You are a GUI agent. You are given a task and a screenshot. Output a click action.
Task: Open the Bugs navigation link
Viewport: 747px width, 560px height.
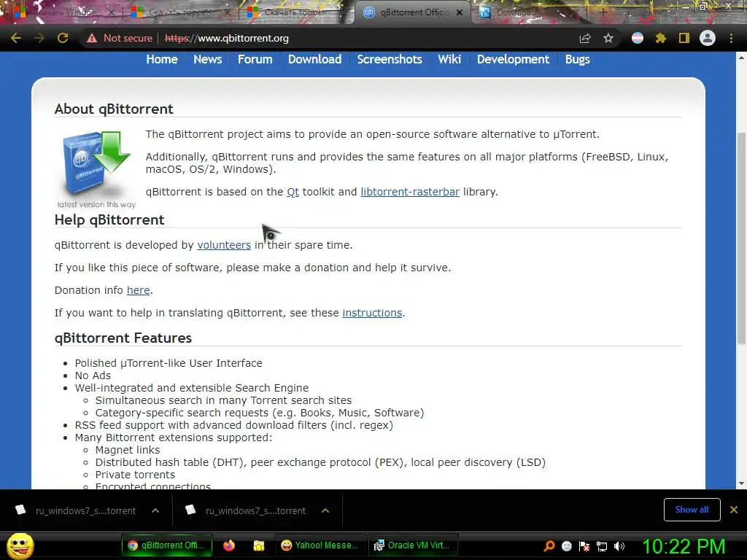[x=578, y=59]
